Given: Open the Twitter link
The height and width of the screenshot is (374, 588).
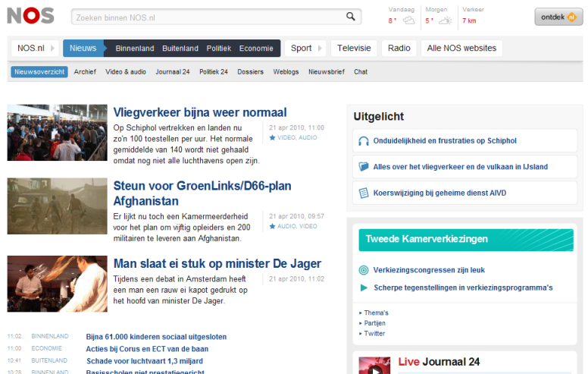Looking at the screenshot, I should 374,334.
